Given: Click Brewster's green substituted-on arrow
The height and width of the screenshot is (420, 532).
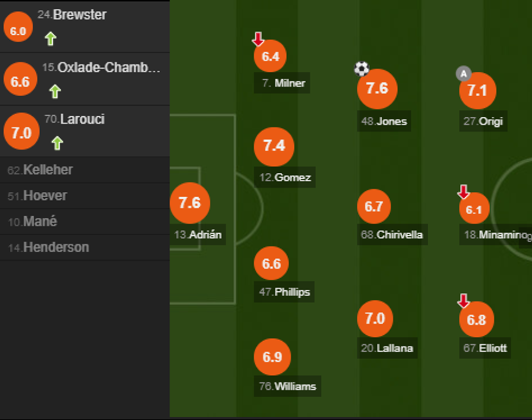Looking at the screenshot, I should click(50, 39).
